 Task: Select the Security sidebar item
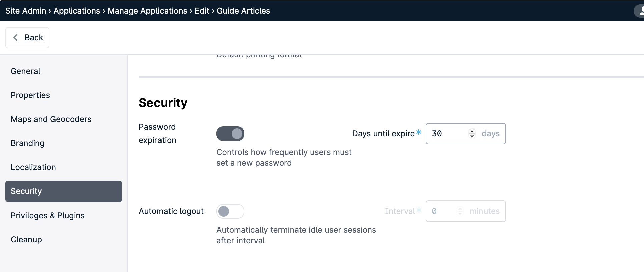(64, 191)
